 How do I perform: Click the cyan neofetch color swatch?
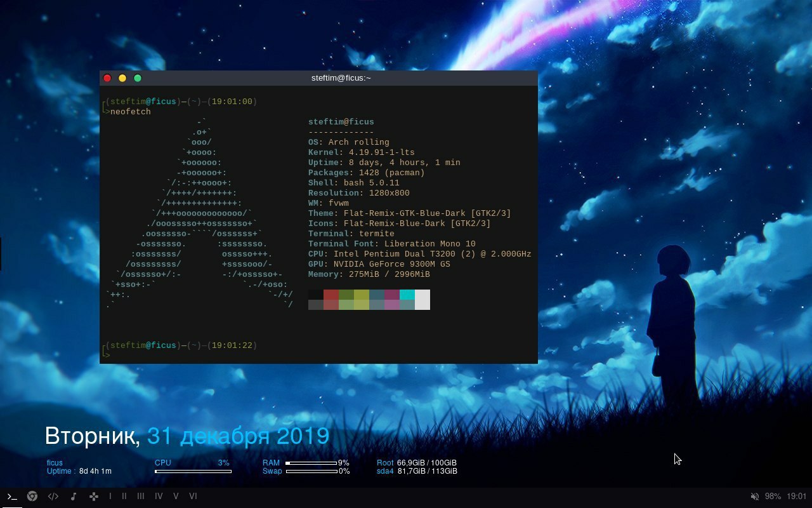(407, 295)
